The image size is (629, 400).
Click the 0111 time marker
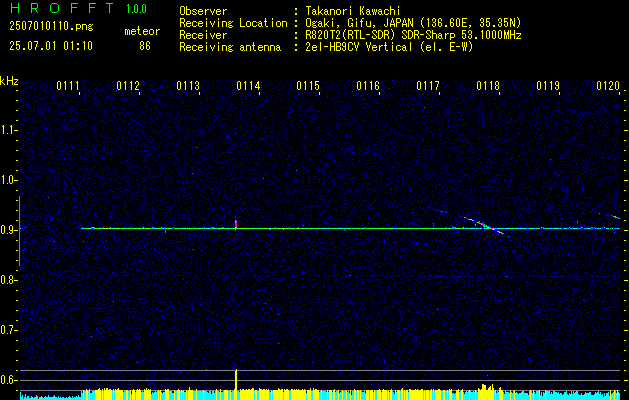[67, 86]
